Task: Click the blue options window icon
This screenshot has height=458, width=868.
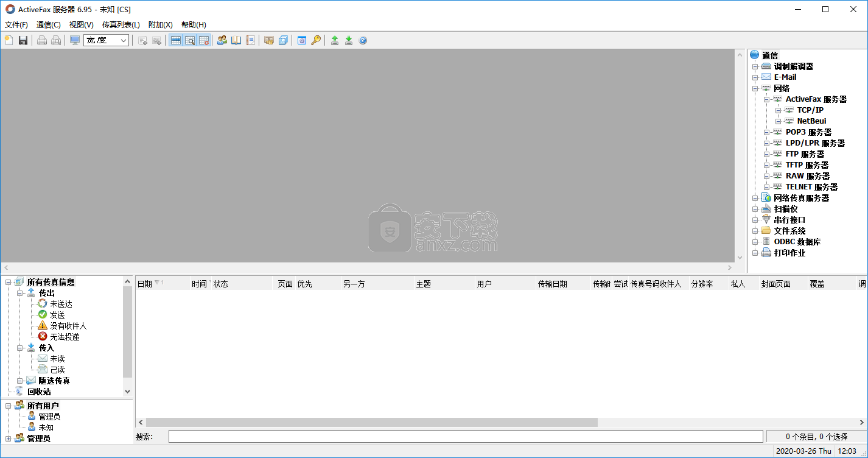Action: pos(302,40)
